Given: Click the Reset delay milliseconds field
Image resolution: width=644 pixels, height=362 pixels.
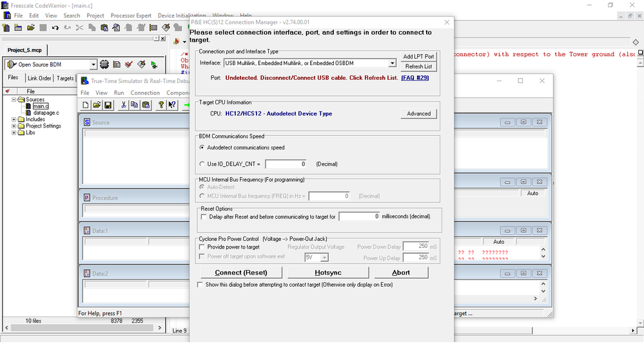Looking at the screenshot, I should [x=359, y=216].
